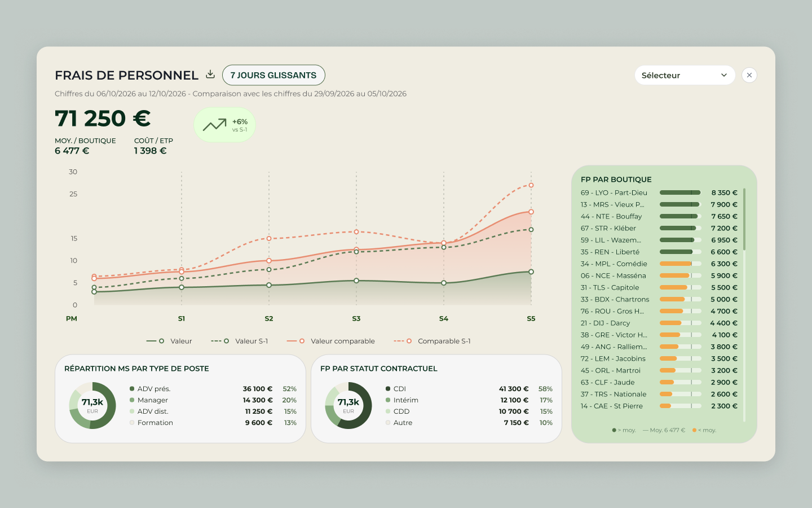Select the 44 - NTE - Bouffay boutique
This screenshot has height=508, width=812.
[x=659, y=216]
